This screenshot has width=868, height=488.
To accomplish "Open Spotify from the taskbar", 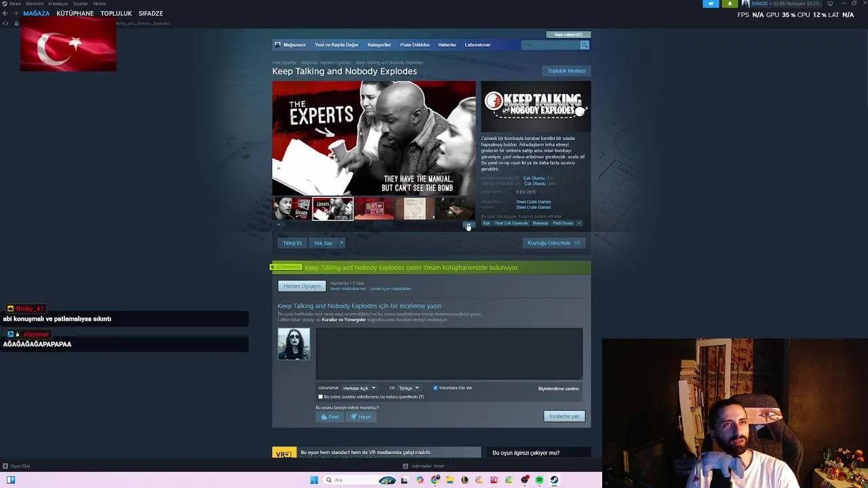I will click(539, 480).
